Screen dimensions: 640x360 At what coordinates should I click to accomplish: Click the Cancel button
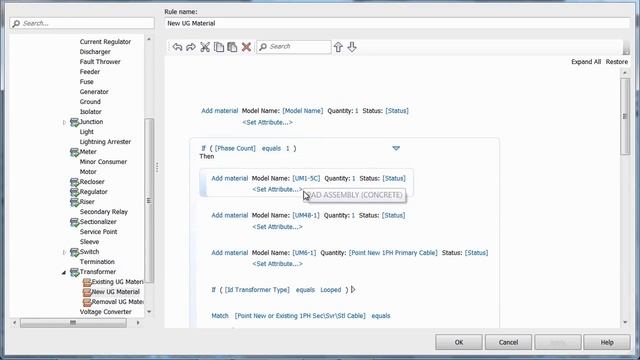[x=508, y=342]
